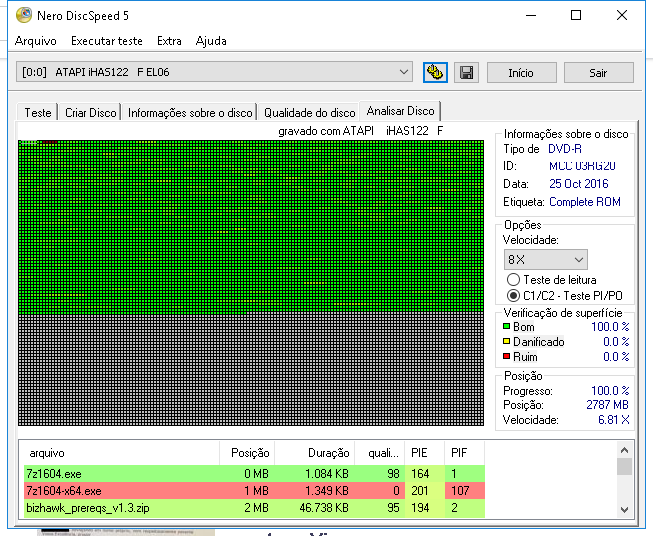Screen dimensions: 653x536
Task: Click the DVD-R disc type value
Action: point(565,149)
